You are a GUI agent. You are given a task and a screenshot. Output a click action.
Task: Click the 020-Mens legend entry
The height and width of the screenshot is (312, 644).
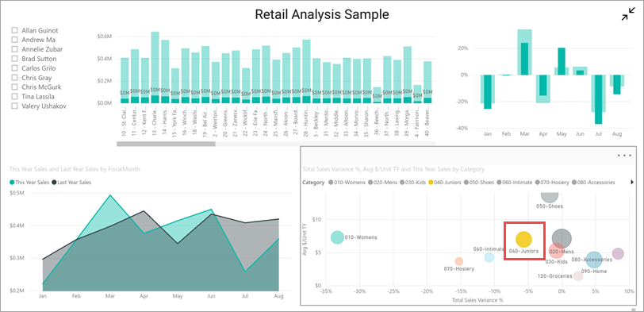pos(382,182)
